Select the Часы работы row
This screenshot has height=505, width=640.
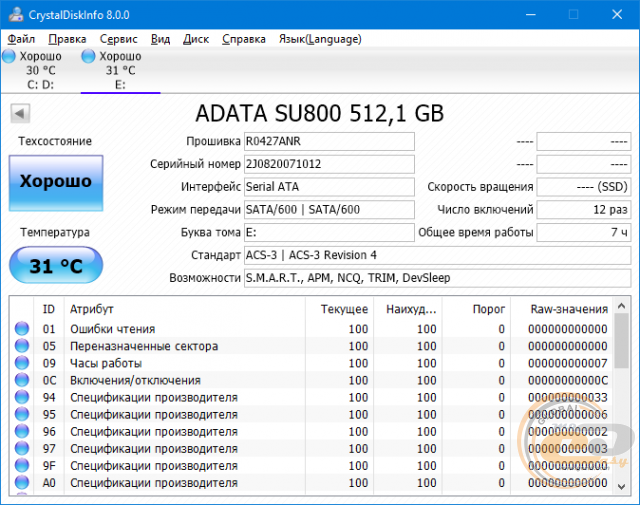click(x=312, y=363)
